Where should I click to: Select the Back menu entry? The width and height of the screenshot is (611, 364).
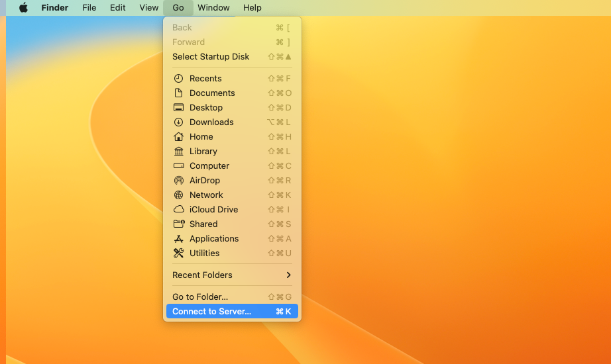pyautogui.click(x=232, y=27)
